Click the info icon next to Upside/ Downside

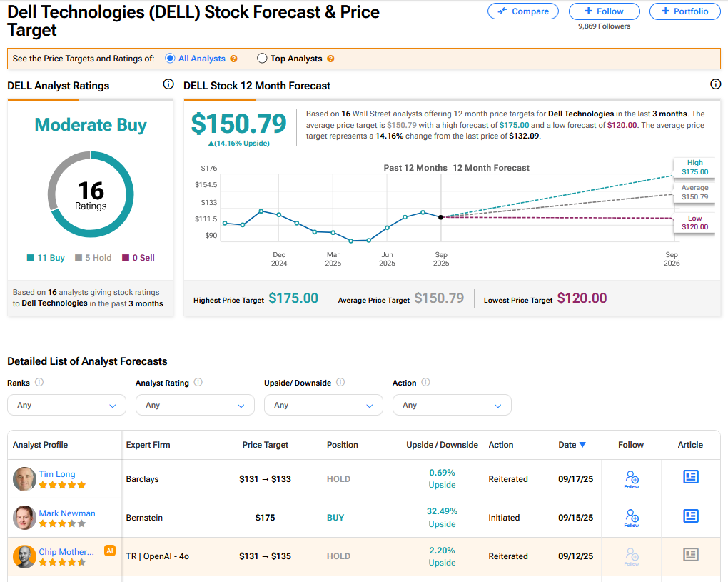(340, 382)
